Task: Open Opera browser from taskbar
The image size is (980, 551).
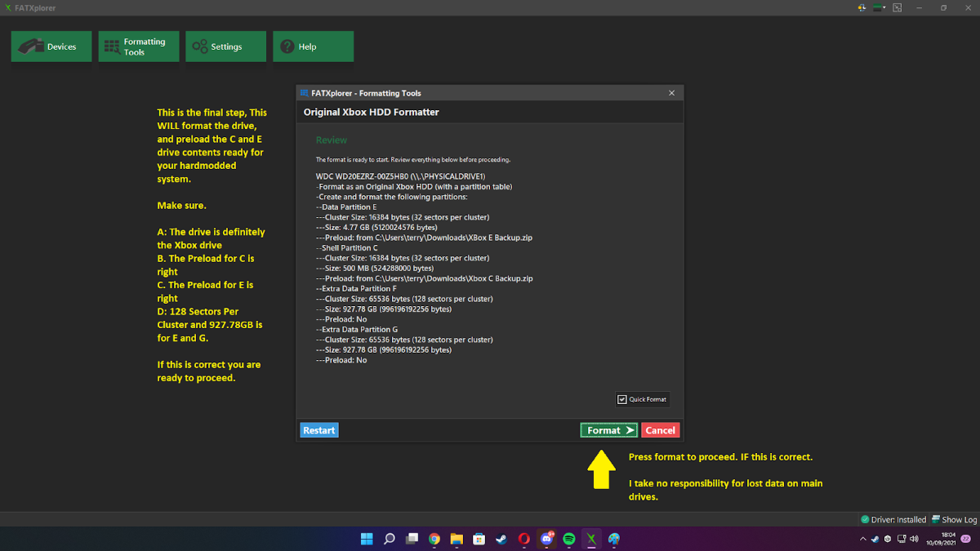Action: pos(524,539)
